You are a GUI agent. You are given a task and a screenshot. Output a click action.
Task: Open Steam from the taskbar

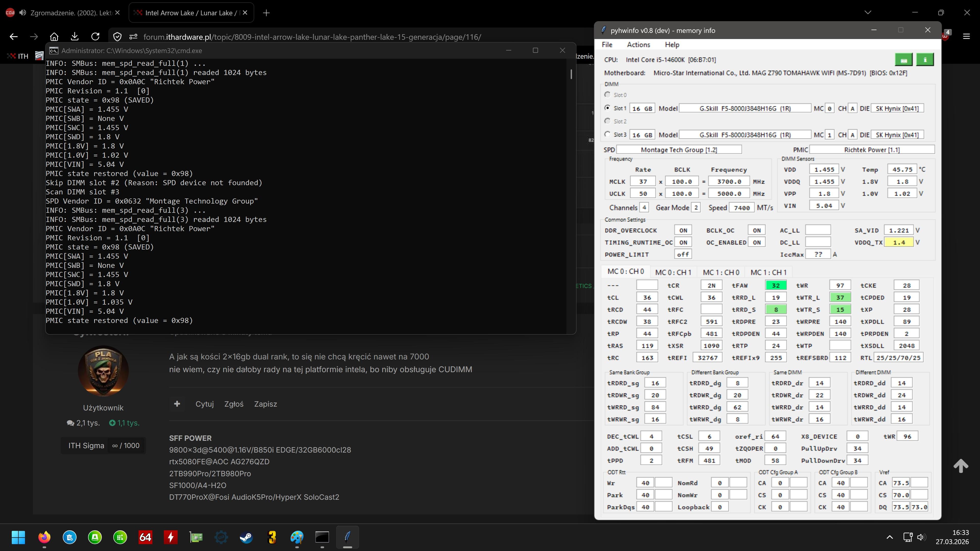point(246,537)
